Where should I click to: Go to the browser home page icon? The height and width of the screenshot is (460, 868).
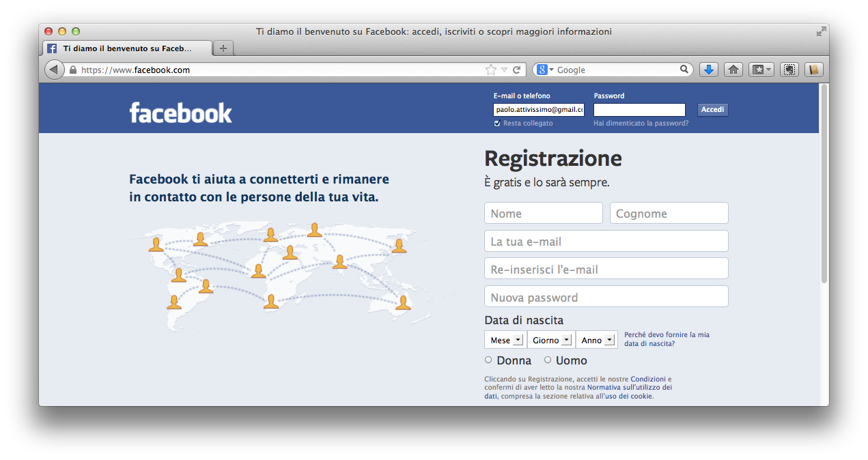733,70
